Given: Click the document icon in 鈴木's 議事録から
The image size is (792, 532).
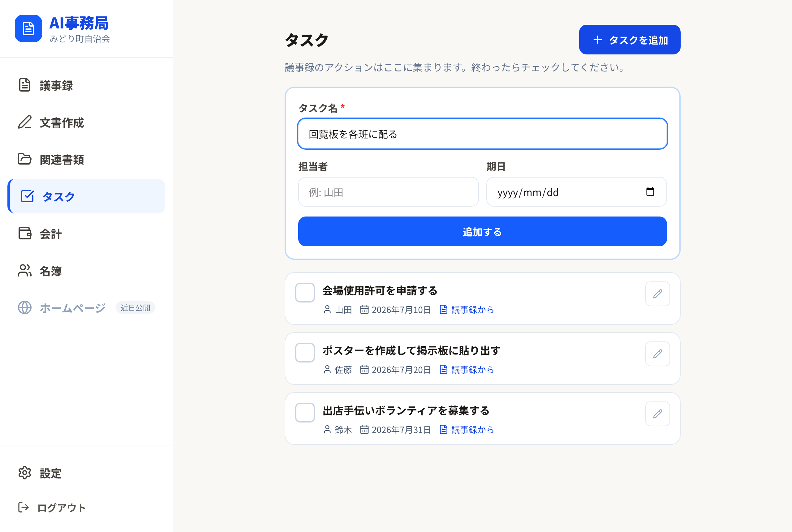Looking at the screenshot, I should pos(444,430).
